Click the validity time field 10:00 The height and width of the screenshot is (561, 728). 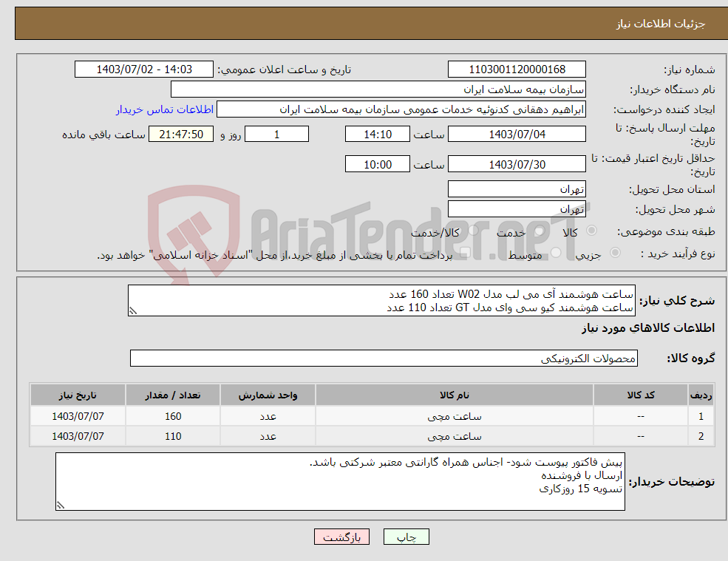coord(378,164)
